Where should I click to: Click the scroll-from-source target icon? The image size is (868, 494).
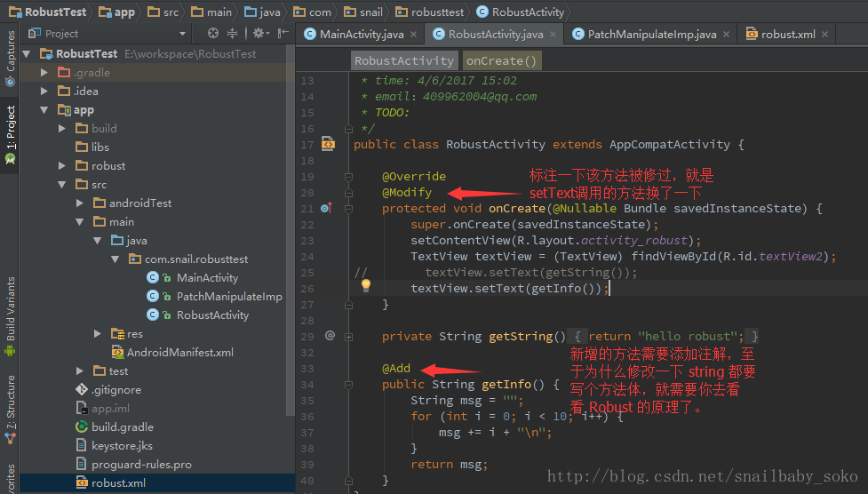[x=213, y=33]
